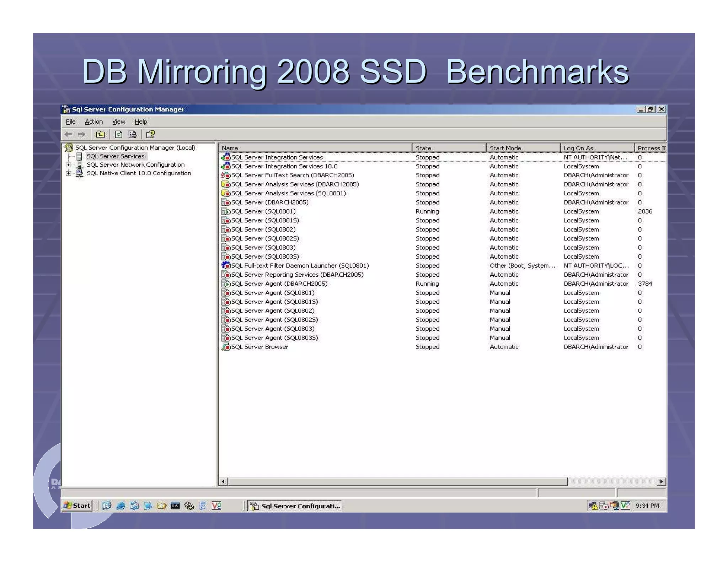
Task: Select SQL Server Configuration Manager (Local) root node
Action: [x=135, y=147]
